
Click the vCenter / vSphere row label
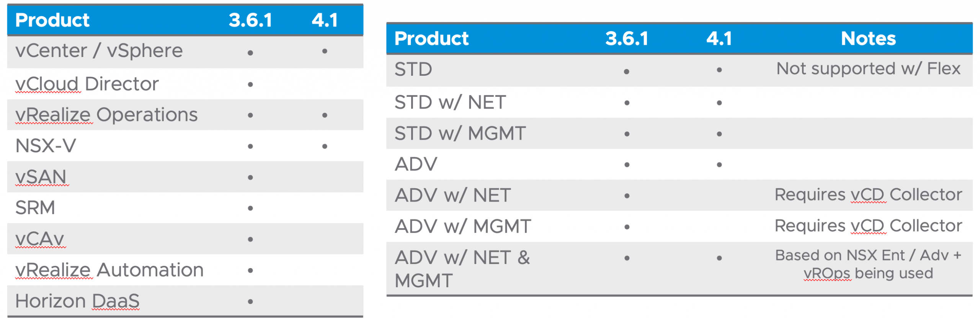click(99, 51)
